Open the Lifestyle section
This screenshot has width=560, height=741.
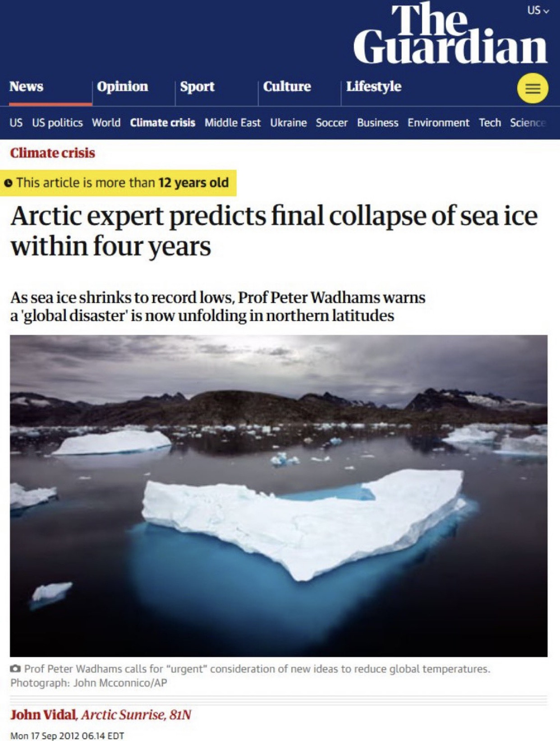(x=374, y=86)
